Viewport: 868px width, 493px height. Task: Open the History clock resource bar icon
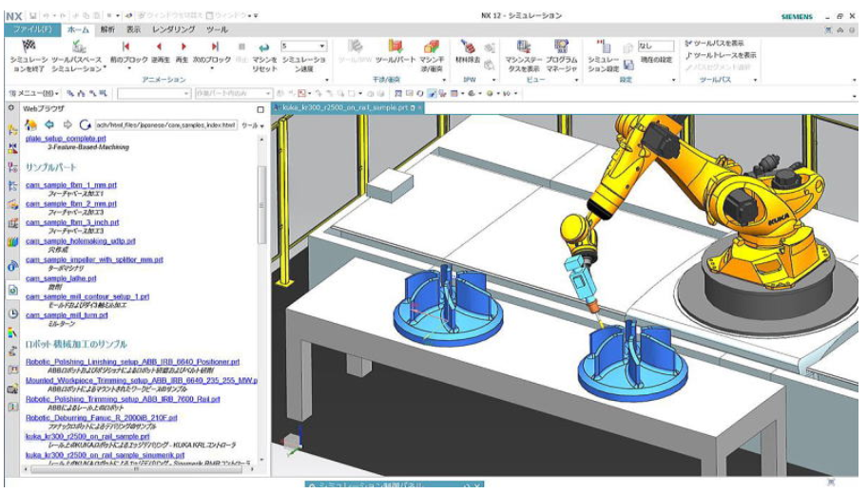tap(12, 313)
